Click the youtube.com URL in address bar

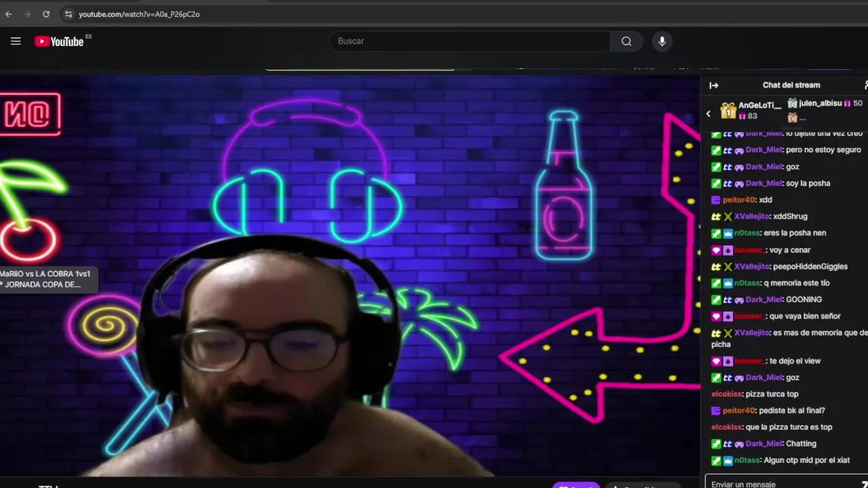pos(139,14)
